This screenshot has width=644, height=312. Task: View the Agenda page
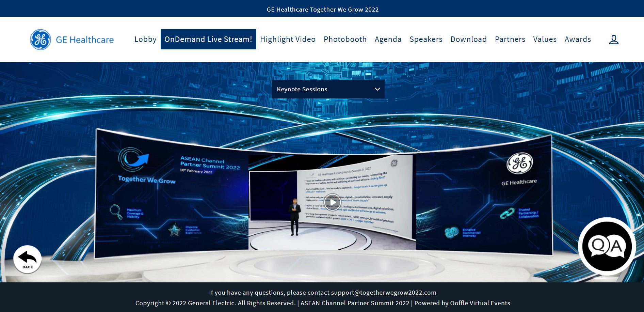point(388,40)
